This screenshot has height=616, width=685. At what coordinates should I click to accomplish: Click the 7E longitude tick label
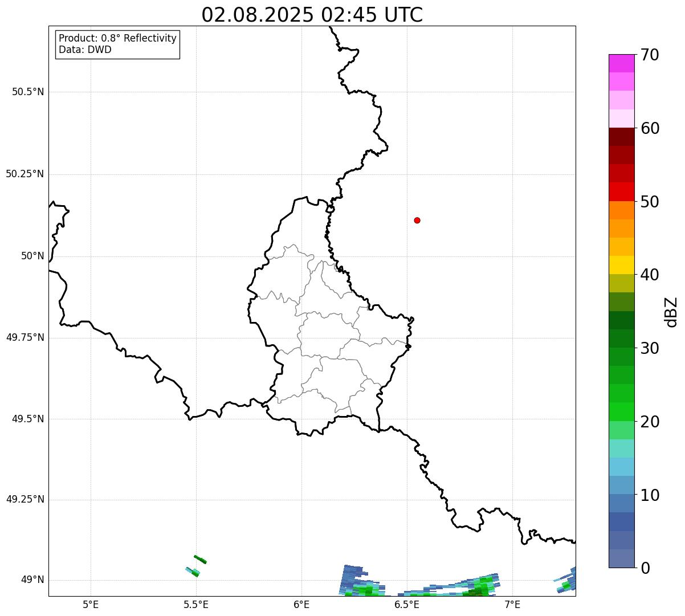512,605
